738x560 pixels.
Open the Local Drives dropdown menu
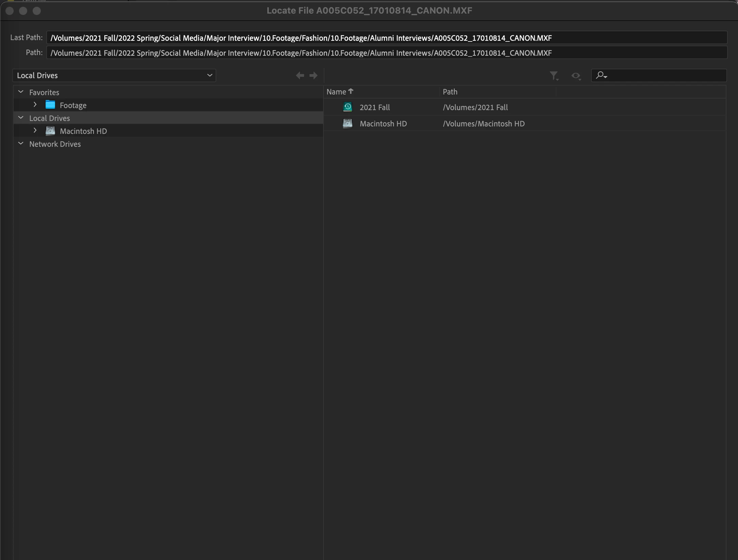point(114,75)
